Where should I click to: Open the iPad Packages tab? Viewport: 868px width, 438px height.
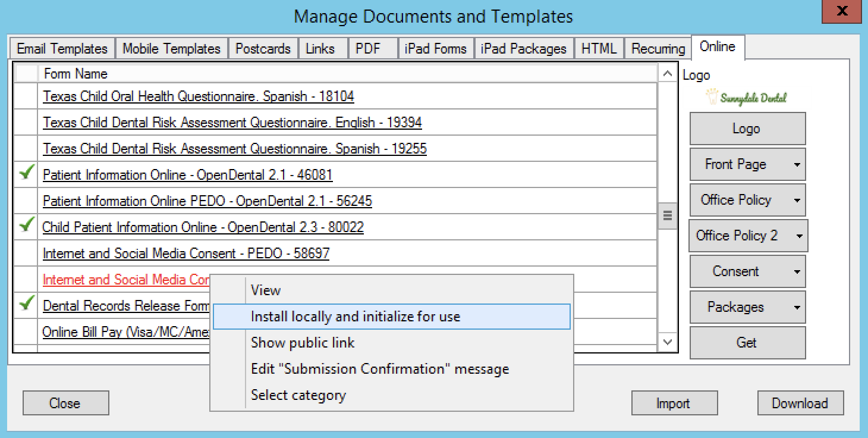pos(523,49)
